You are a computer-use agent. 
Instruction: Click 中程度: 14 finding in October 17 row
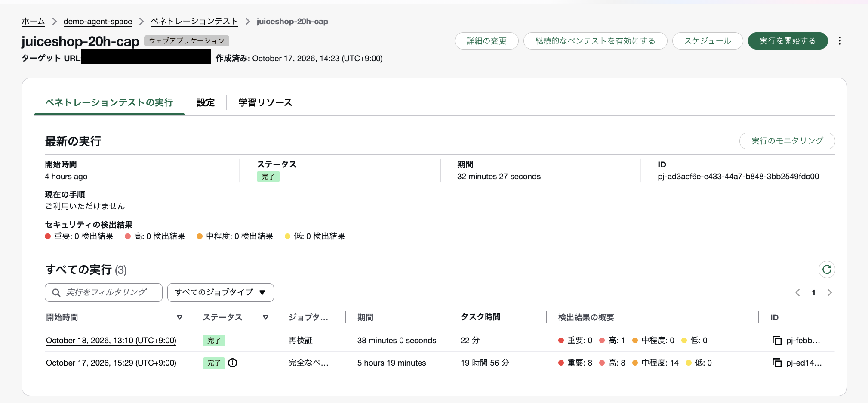tap(656, 363)
